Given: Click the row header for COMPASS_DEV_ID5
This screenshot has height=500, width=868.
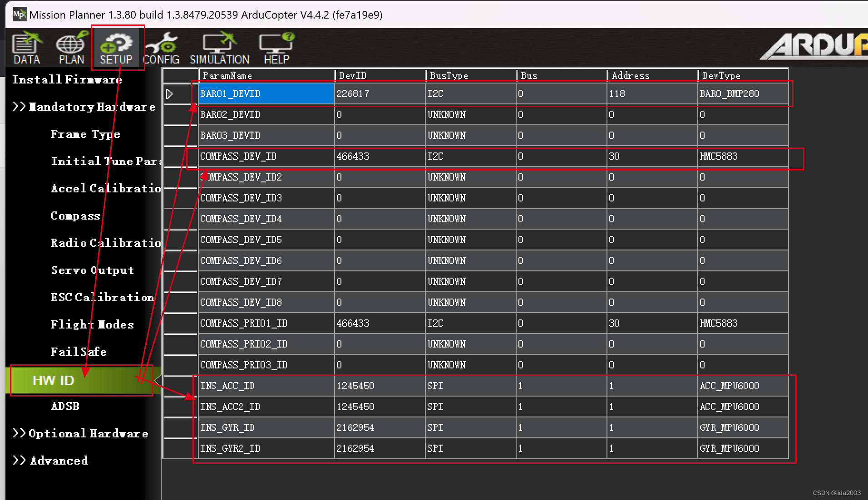Looking at the screenshot, I should coord(181,240).
